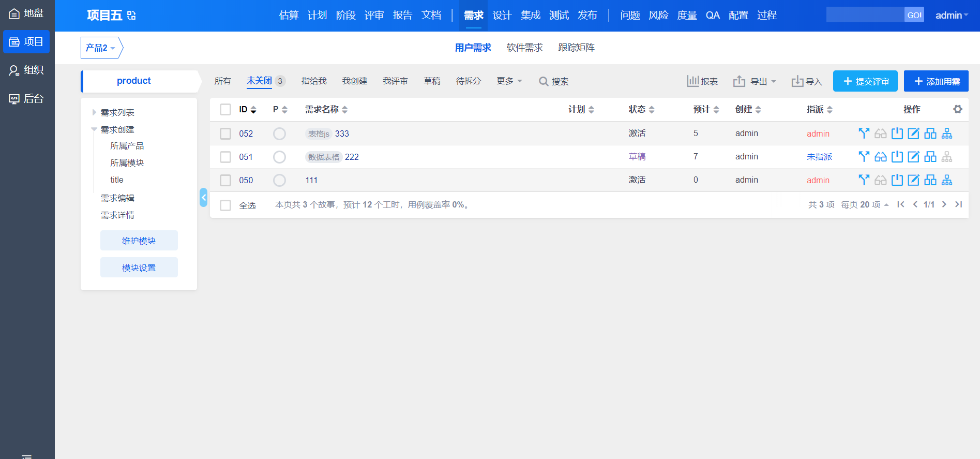This screenshot has width=980, height=459.
Task: Click the 提交评审 button
Action: click(865, 81)
